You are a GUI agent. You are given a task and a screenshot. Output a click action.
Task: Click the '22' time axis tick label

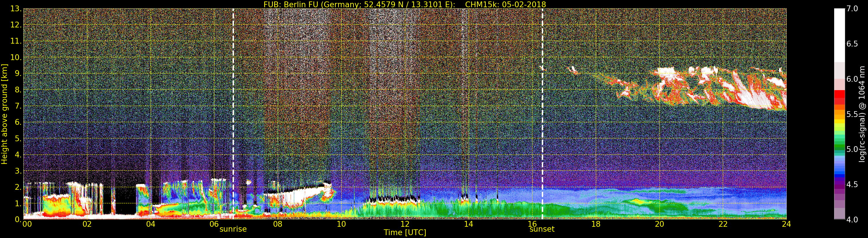point(723,224)
